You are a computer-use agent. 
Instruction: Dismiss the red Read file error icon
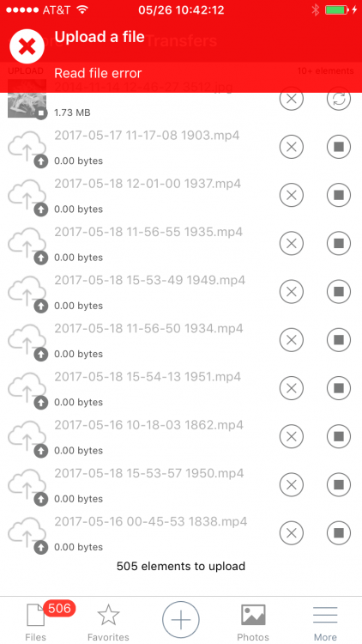pos(27,48)
